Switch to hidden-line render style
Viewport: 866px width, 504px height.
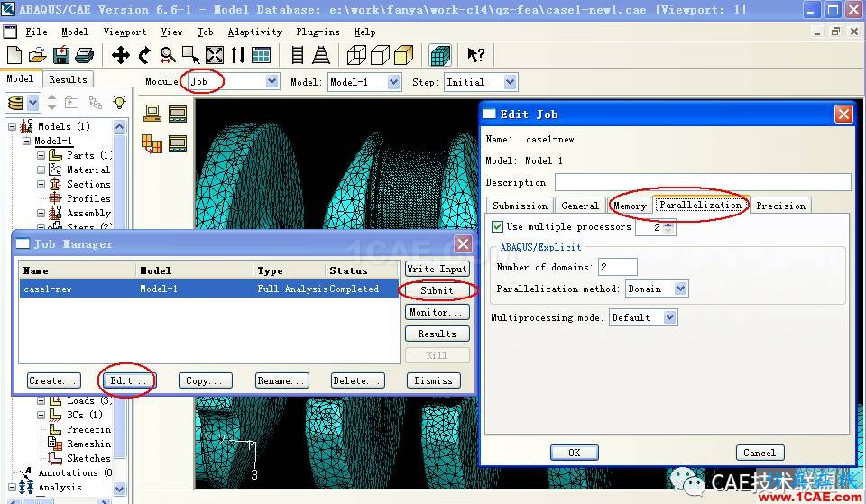(380, 55)
